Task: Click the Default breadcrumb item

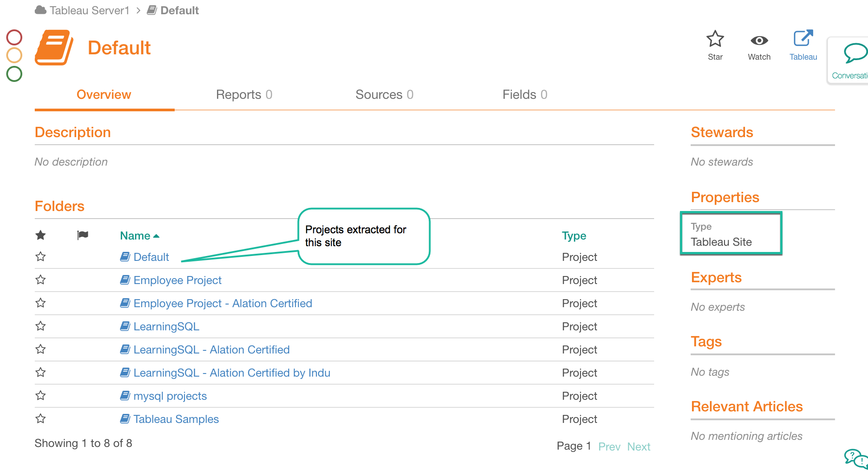Action: tap(179, 10)
